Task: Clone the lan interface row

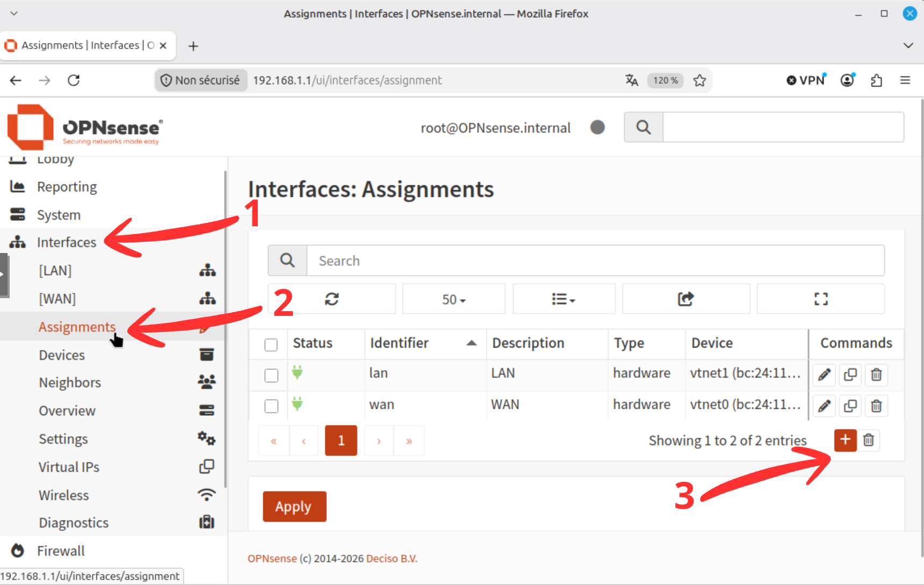Action: click(850, 374)
